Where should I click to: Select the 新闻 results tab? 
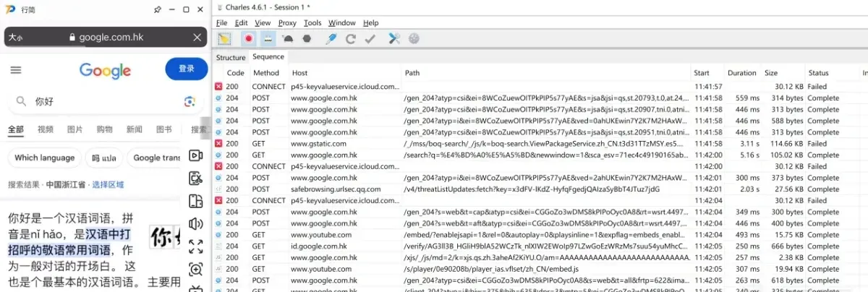click(134, 129)
